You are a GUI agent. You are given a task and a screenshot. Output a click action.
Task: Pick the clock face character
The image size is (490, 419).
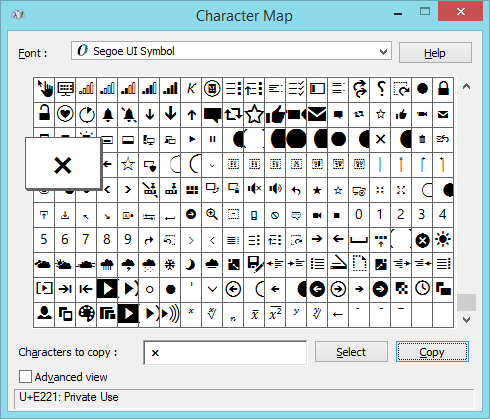pos(422,289)
